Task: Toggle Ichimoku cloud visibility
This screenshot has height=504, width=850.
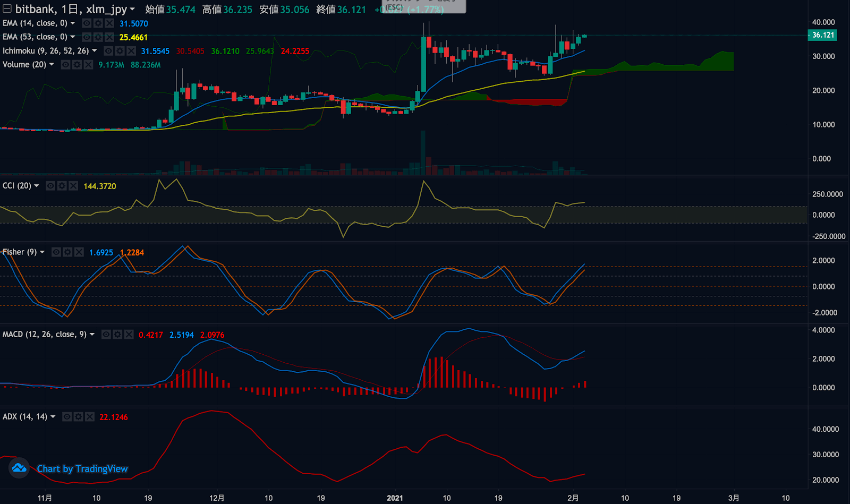Action: click(x=108, y=51)
